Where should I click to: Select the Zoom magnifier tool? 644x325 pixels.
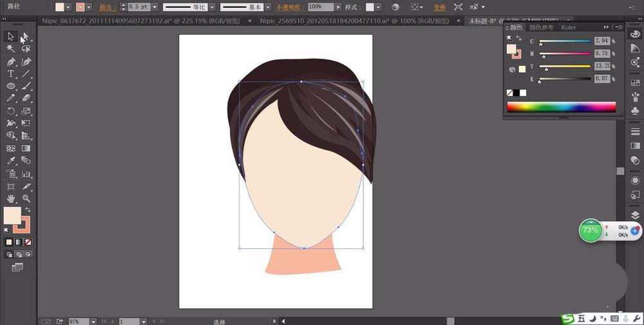pyautogui.click(x=26, y=199)
